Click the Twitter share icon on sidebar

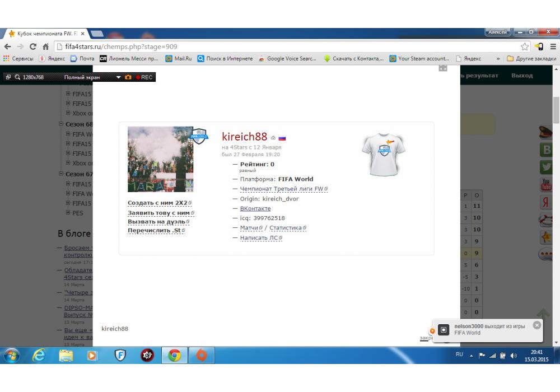546,167
